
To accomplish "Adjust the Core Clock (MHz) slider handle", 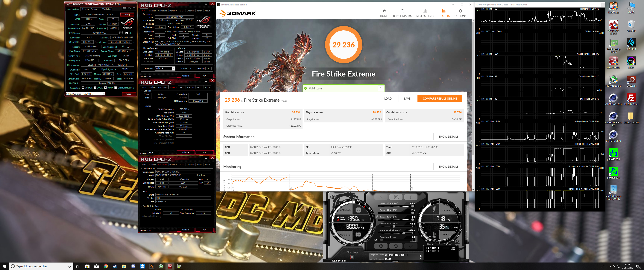I will pyautogui.click(x=394, y=226).
